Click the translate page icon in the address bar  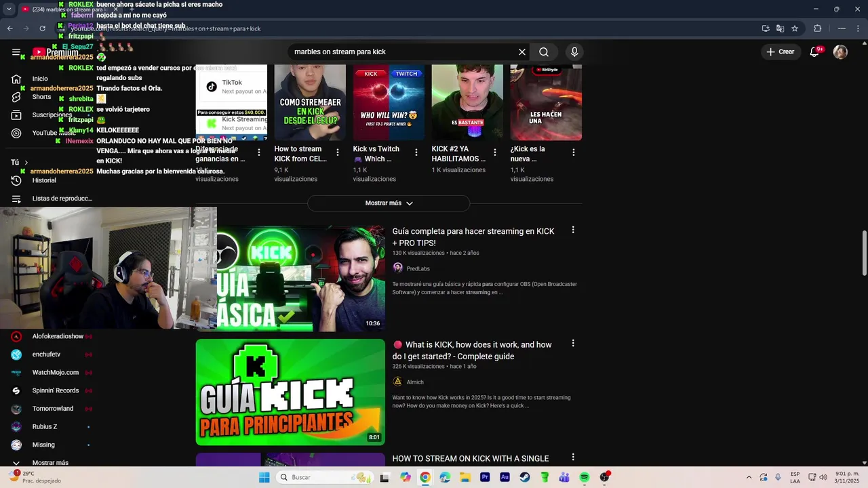pos(780,28)
